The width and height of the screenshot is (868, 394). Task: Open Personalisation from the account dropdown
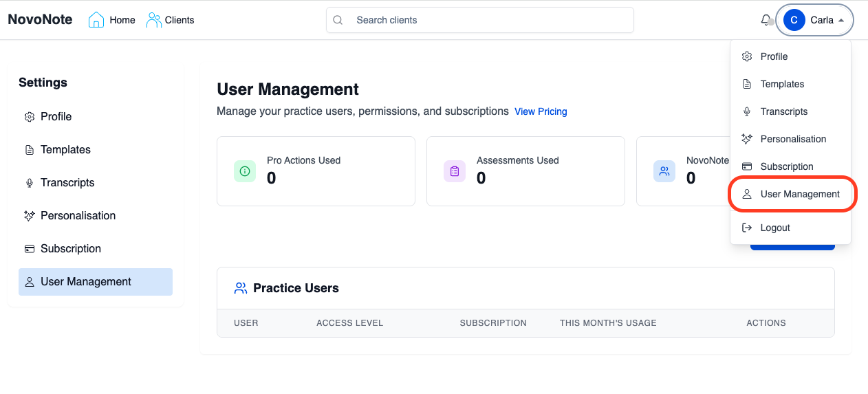click(793, 139)
